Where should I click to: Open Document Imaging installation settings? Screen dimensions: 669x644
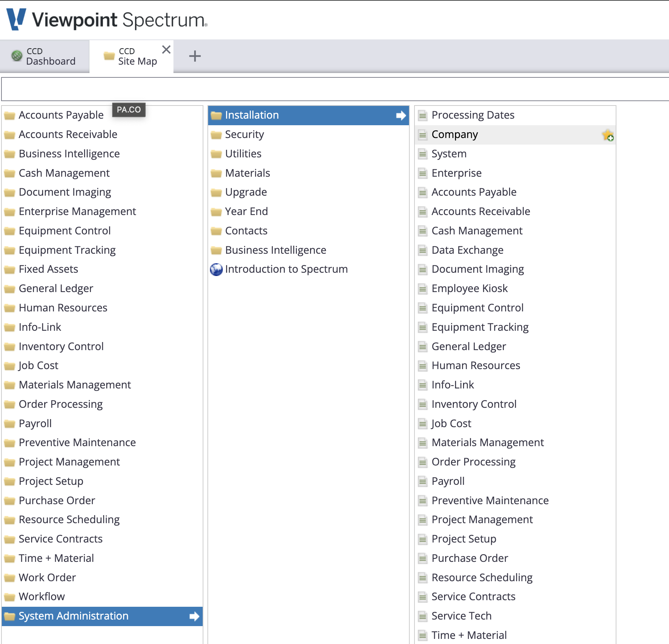515,269
